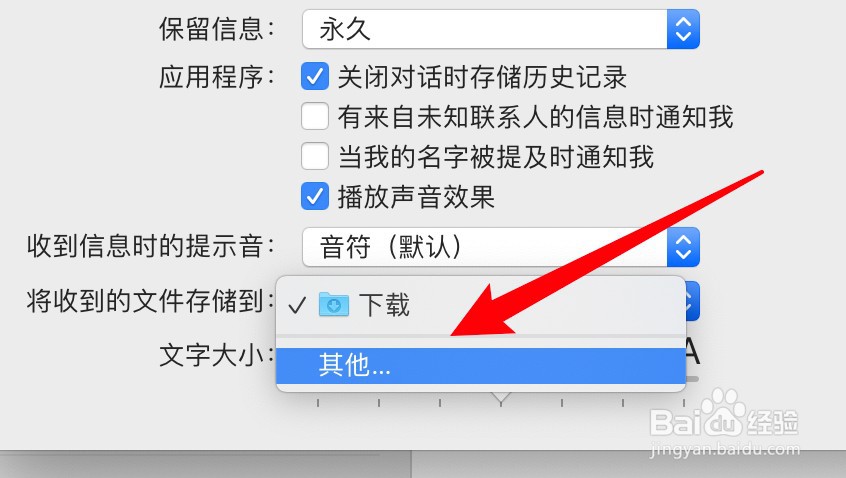Enable 当我的名字被提及时通知我 checkbox
Screen dimensions: 846x478
click(315, 156)
